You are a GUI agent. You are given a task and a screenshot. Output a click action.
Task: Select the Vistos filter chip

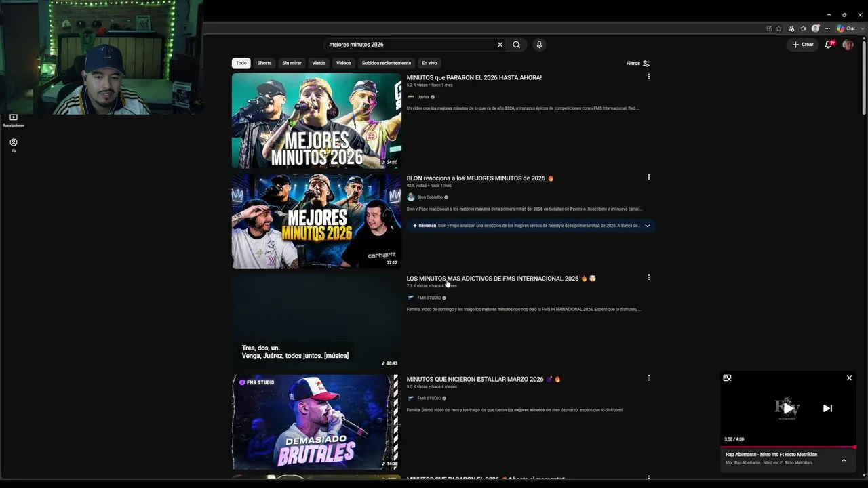(x=319, y=63)
